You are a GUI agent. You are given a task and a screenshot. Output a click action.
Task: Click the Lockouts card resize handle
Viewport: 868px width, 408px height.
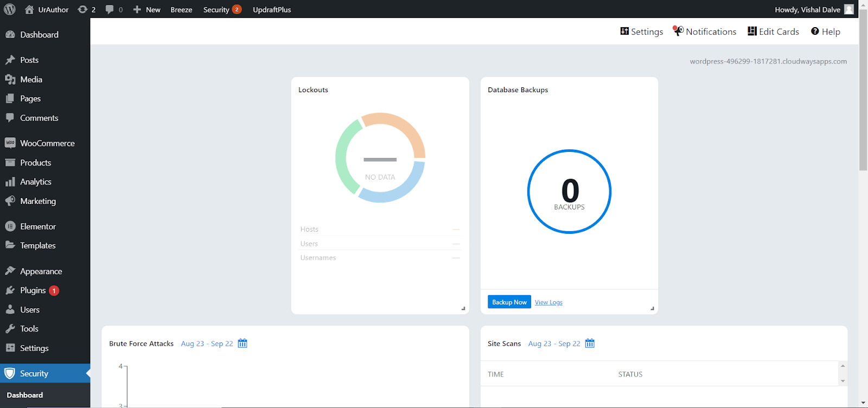coord(463,308)
